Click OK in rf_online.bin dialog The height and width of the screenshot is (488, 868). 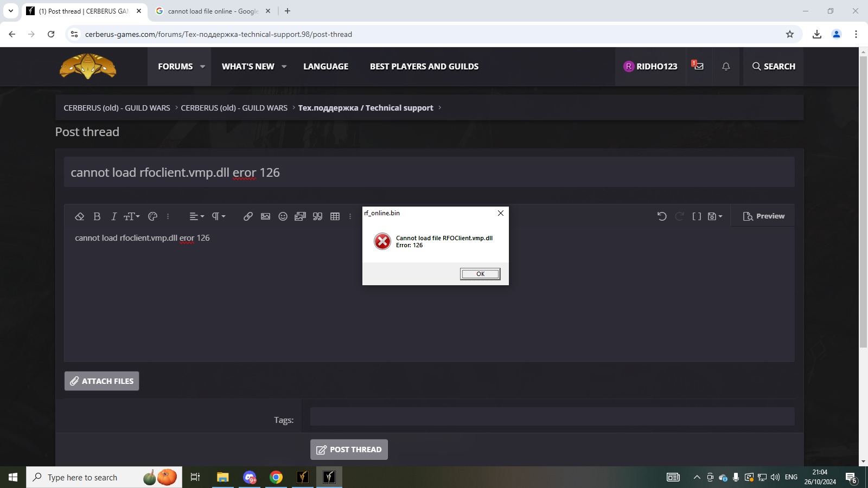coord(480,274)
